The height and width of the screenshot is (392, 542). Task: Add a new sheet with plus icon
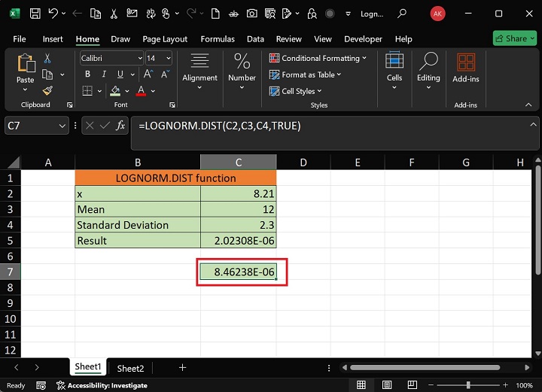pyautogui.click(x=182, y=368)
